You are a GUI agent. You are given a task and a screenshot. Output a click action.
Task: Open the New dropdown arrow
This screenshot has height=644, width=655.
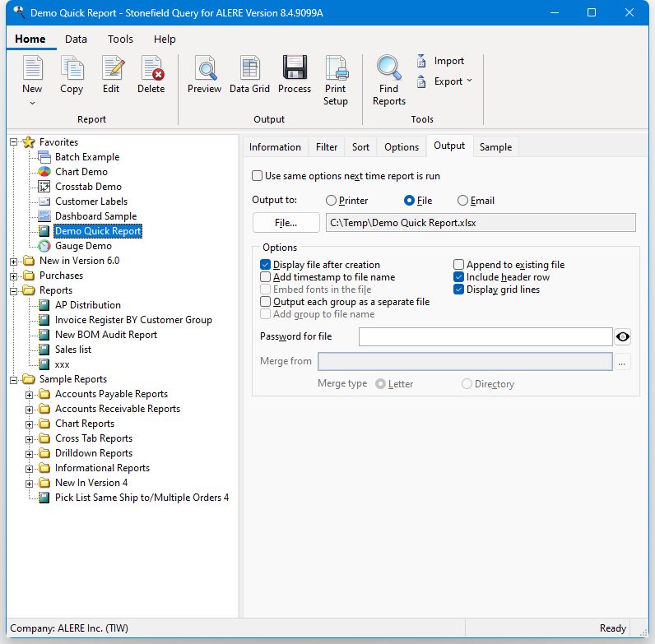tap(33, 103)
